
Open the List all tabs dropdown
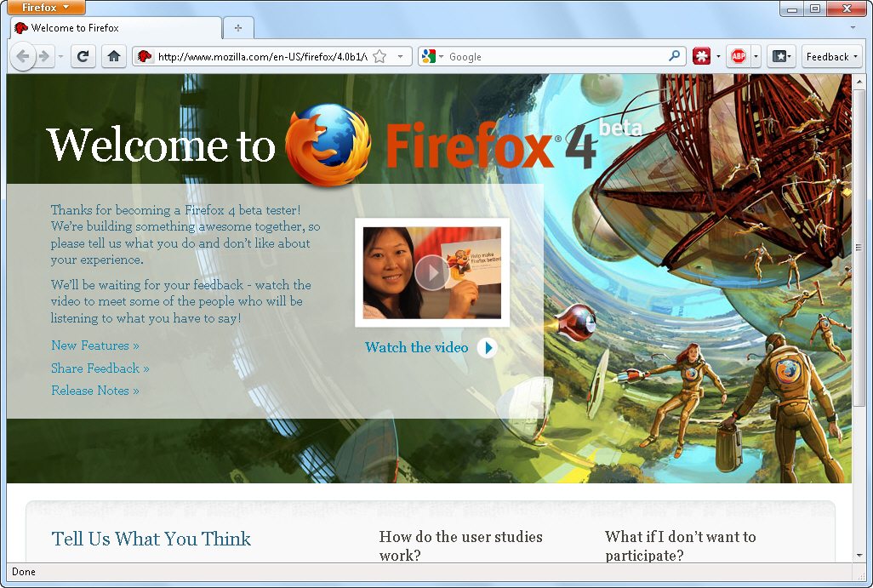(x=853, y=28)
